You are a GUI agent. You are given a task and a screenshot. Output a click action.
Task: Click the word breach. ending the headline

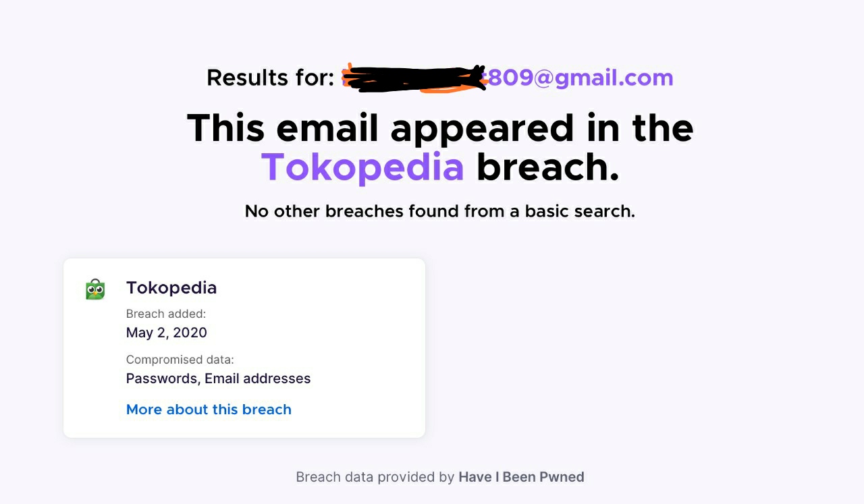(x=547, y=167)
